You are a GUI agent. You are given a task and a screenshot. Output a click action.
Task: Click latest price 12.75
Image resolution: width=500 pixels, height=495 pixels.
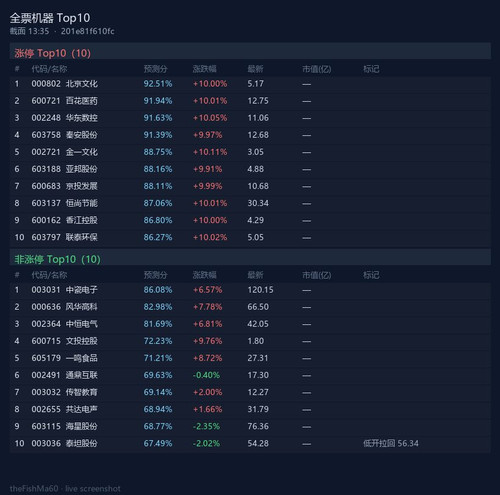pyautogui.click(x=258, y=101)
